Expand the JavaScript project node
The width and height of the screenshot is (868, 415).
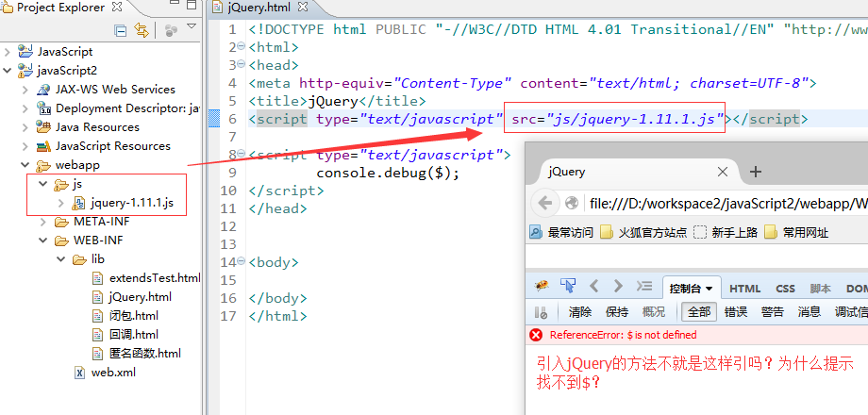8,52
